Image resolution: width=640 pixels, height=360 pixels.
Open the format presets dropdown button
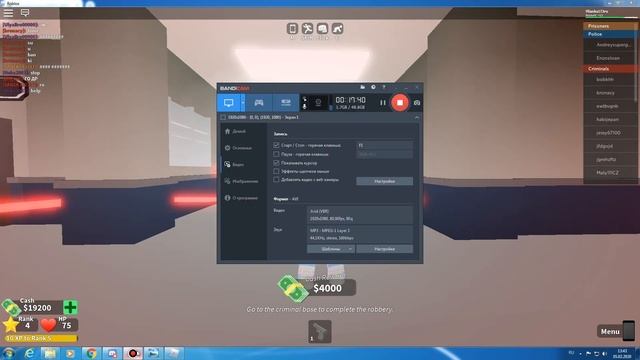[x=331, y=249]
